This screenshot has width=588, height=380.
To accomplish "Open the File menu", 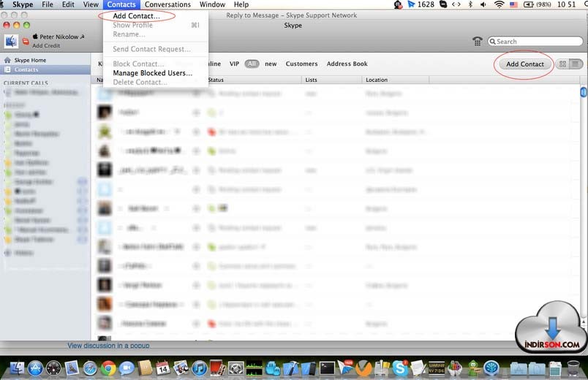I will coord(48,4).
